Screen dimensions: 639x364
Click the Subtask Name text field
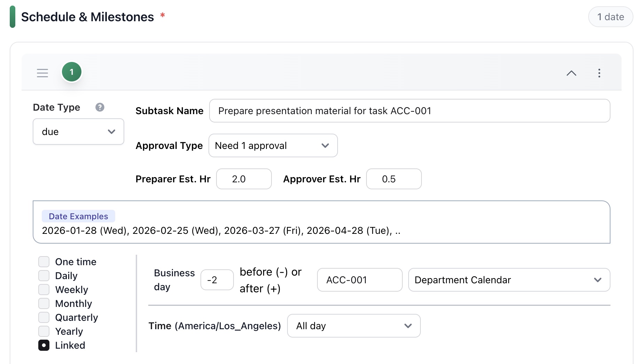[409, 111]
